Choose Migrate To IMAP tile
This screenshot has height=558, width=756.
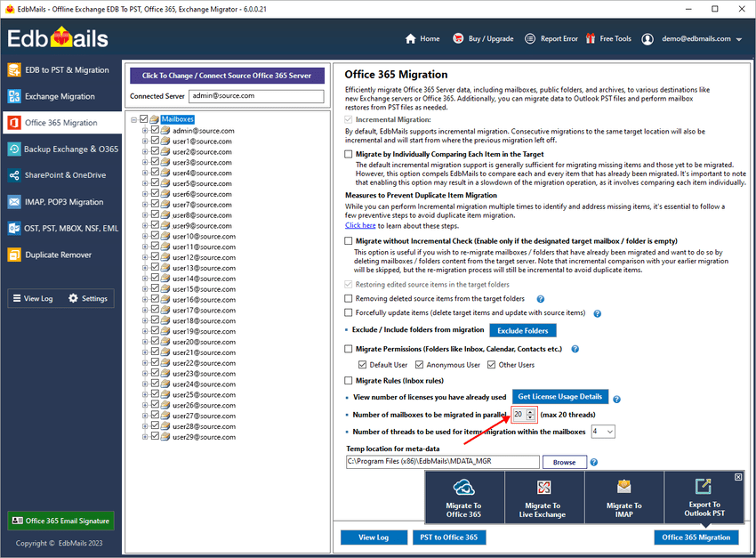(623, 497)
